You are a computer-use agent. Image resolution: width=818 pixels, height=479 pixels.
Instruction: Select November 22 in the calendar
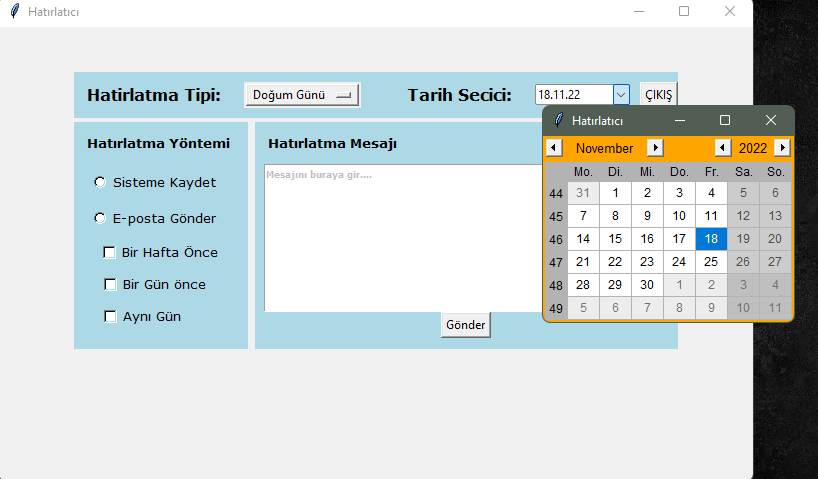tap(615, 262)
